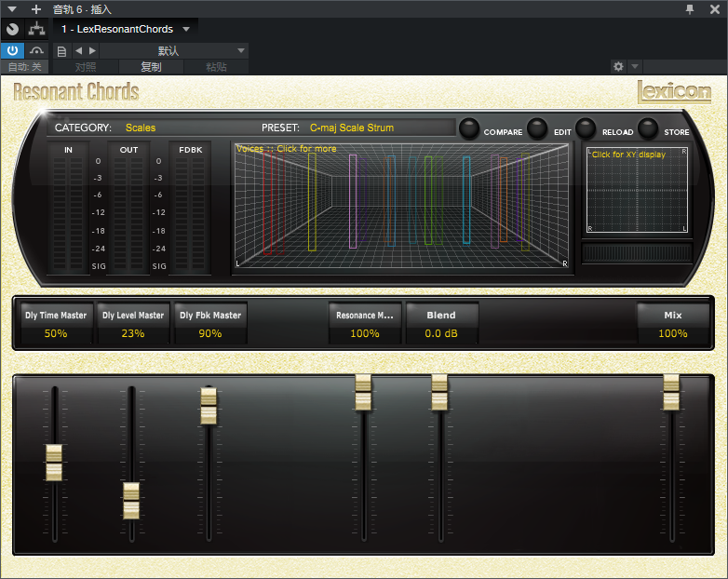The image size is (728, 579).
Task: Click the STORE round button
Action: (x=648, y=128)
